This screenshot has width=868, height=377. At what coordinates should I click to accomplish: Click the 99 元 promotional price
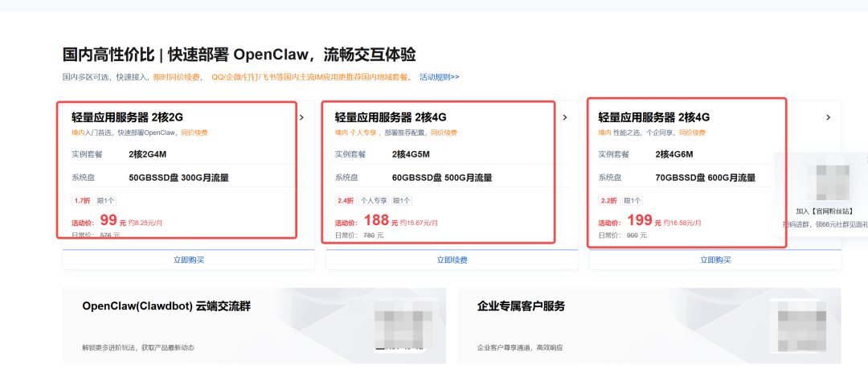pos(113,221)
